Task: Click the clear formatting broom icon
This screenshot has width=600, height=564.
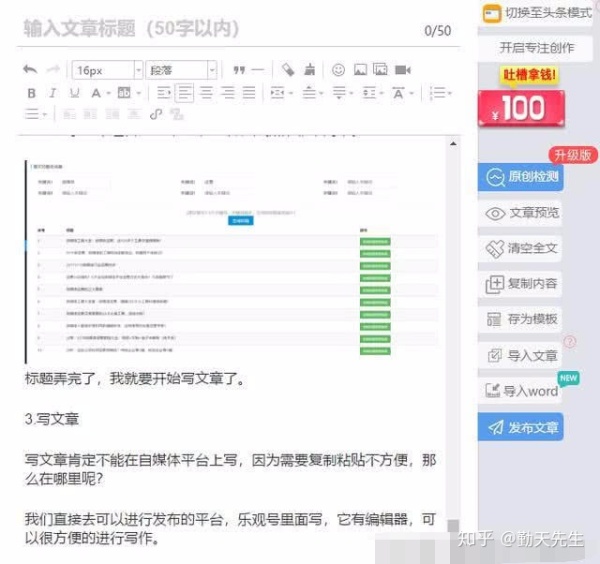Action: pyautogui.click(x=310, y=70)
